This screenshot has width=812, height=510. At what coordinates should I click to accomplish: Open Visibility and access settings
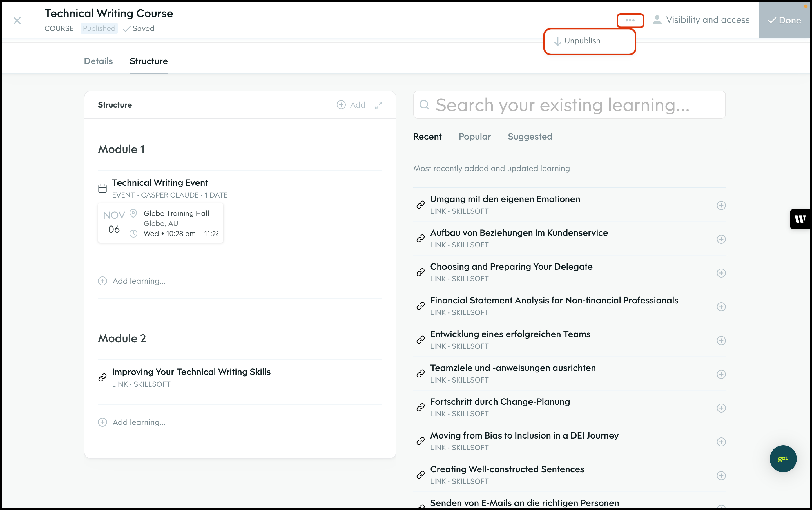coord(701,20)
